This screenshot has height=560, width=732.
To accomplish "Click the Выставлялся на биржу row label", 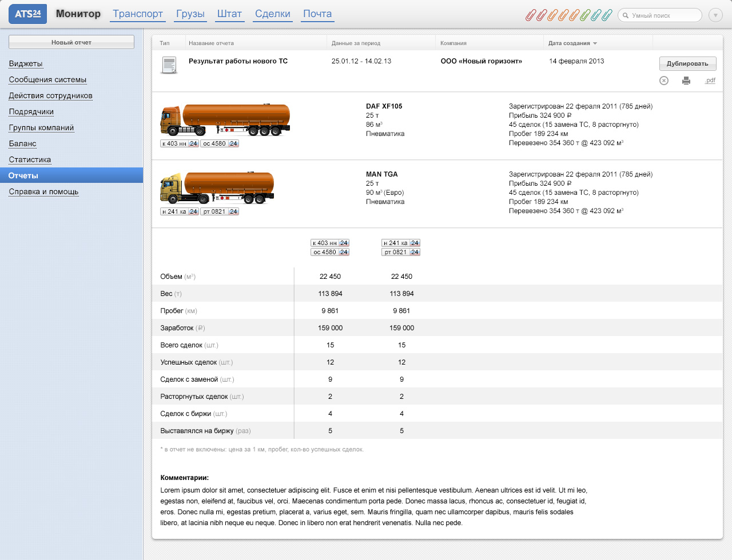I will tap(205, 431).
